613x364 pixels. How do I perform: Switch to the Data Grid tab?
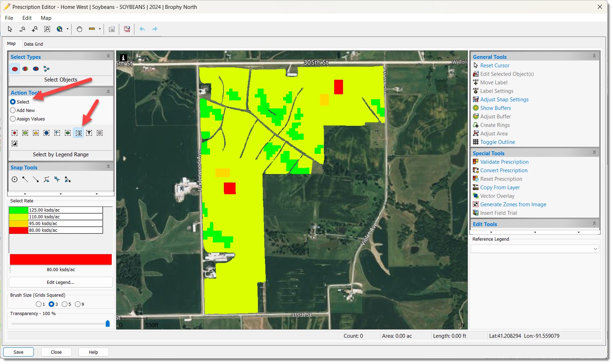[x=33, y=44]
